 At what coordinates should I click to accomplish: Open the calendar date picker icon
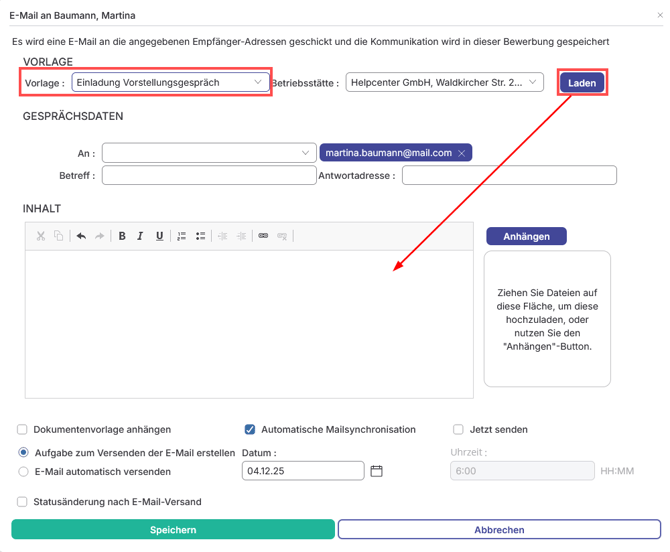(377, 471)
